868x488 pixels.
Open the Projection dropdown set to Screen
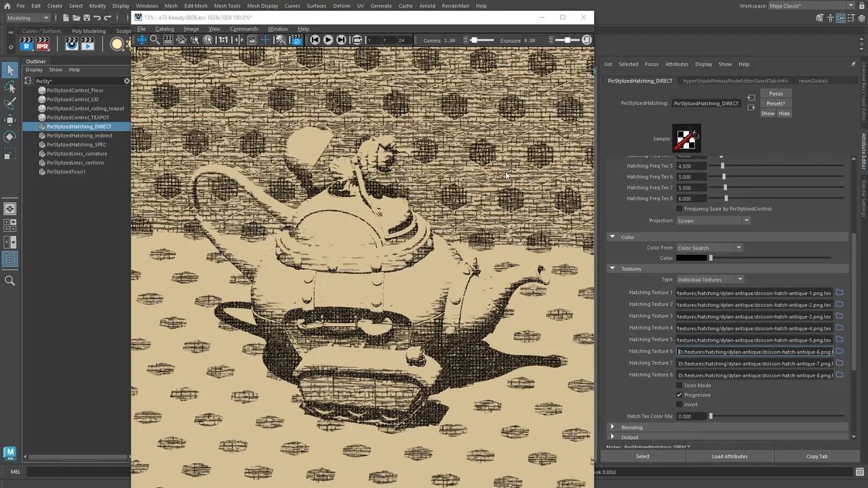point(713,220)
